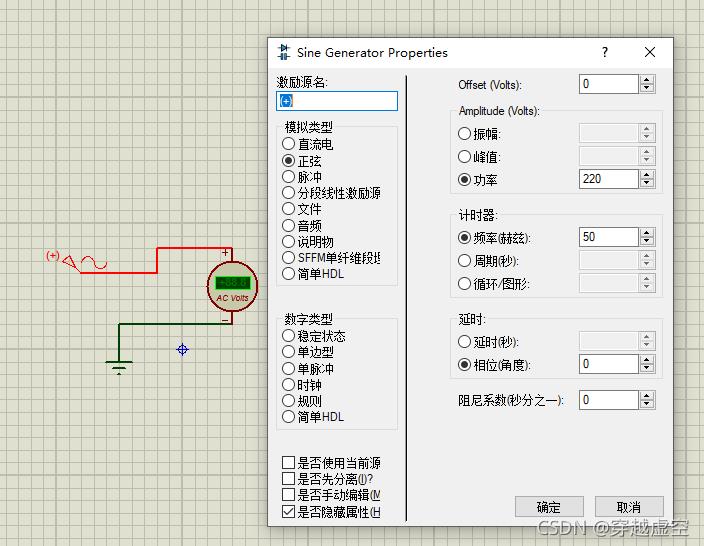This screenshot has width=704, height=546.
Task: Click the voltmeter's green display readout
Action: coord(233,282)
